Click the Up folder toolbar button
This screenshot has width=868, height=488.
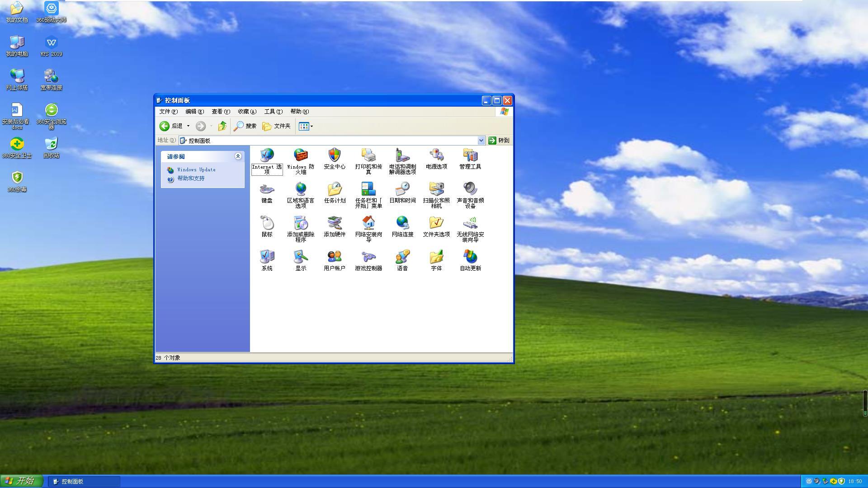[222, 126]
